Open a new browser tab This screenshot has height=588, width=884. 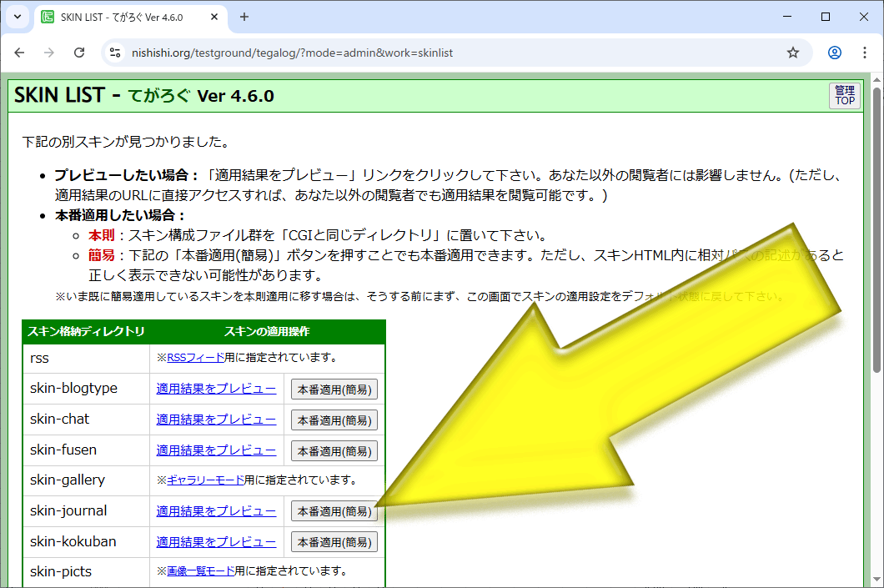pos(244,17)
